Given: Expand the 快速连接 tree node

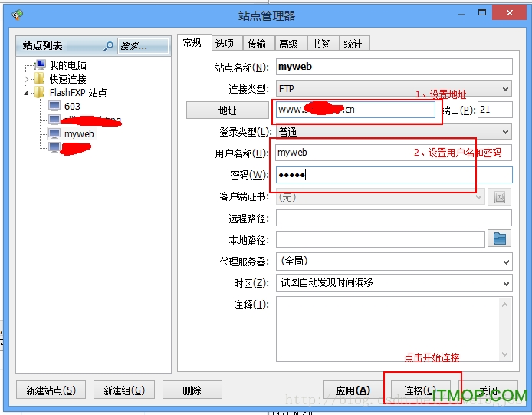Looking at the screenshot, I should coord(27,79).
